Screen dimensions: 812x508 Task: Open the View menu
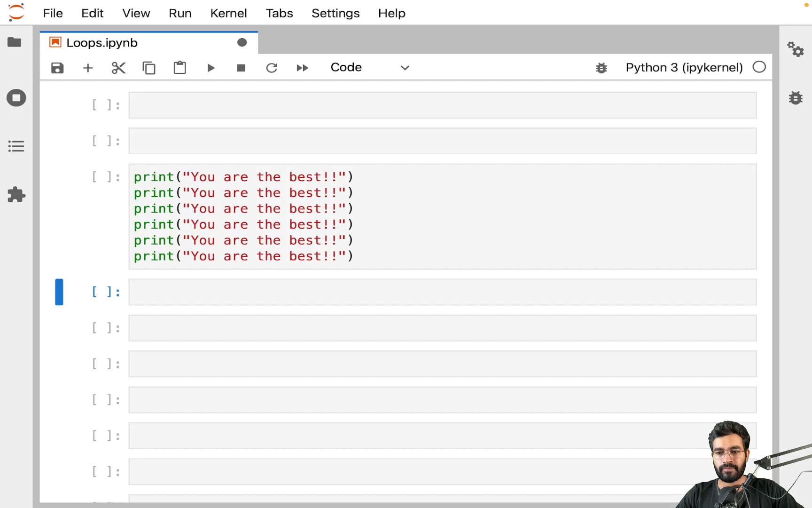[x=136, y=13]
